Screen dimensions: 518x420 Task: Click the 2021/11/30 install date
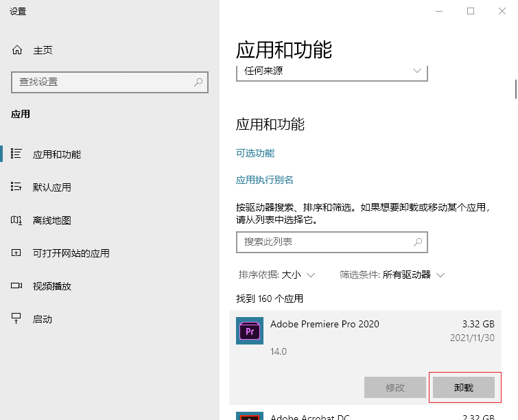click(473, 338)
